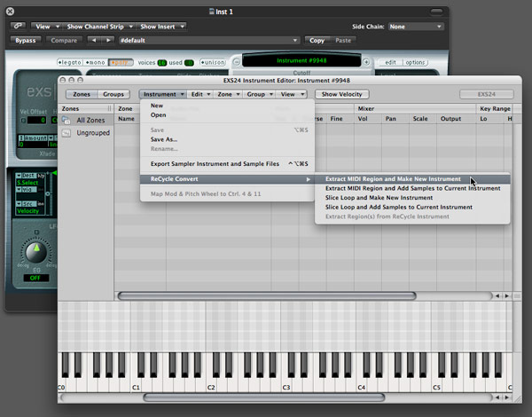Click the Instrument #9948 display field
This screenshot has height=417, width=532.
coord(301,61)
